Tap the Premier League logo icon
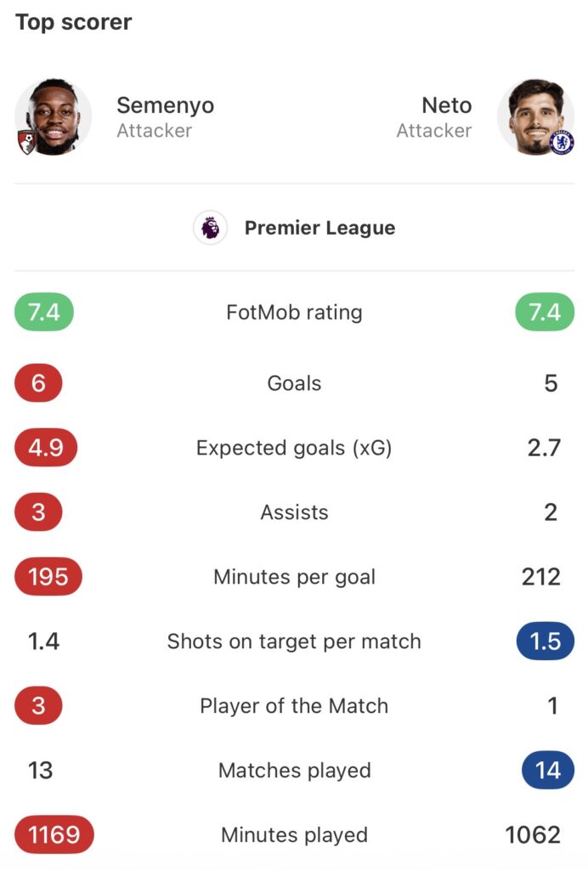This screenshot has height=870, width=588. [210, 228]
